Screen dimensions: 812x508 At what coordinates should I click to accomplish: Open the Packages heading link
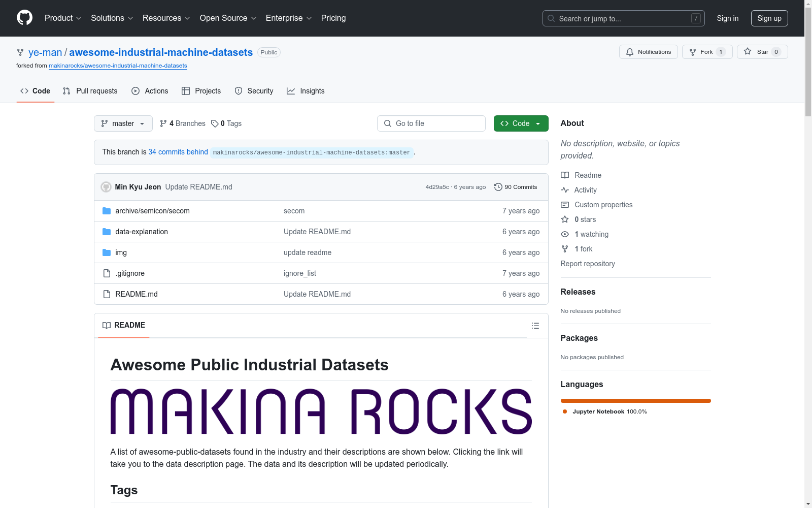click(579, 338)
